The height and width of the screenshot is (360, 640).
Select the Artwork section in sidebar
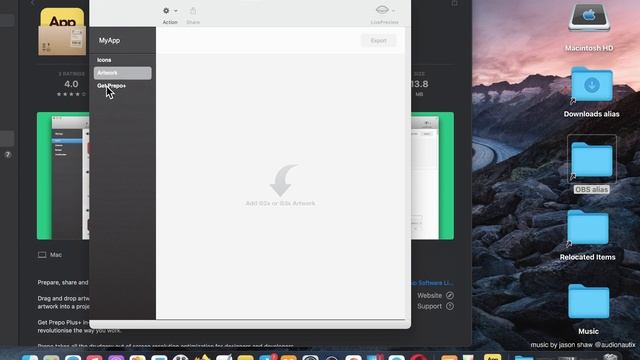[122, 73]
